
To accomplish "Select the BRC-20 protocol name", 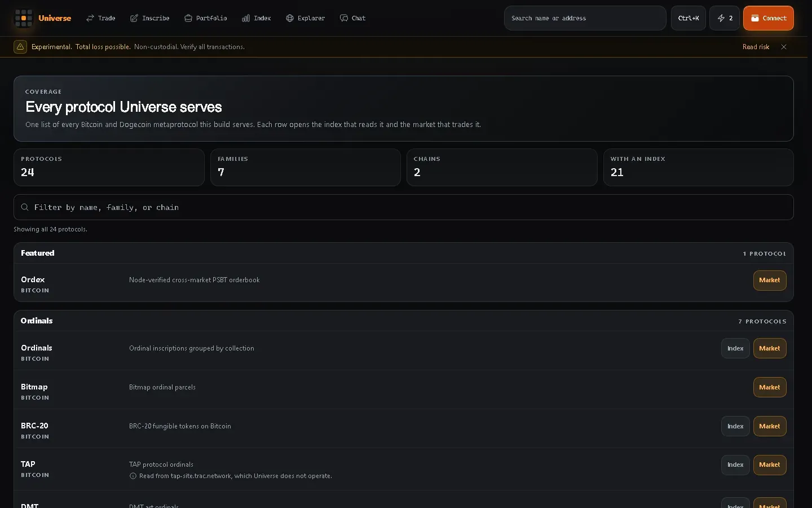I will (x=34, y=426).
